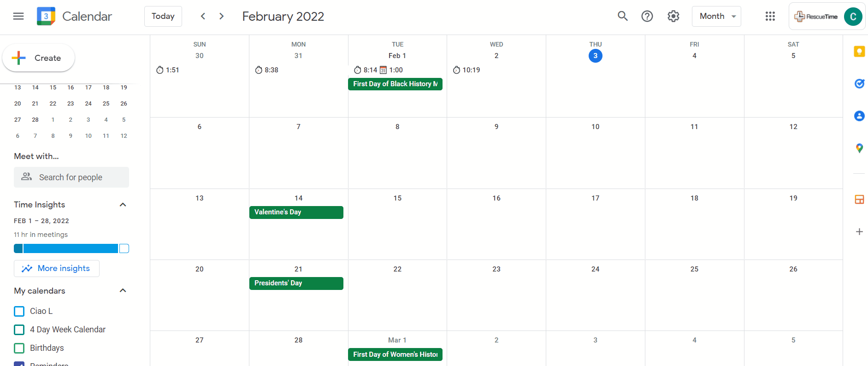Open the main menu hamburger icon
Screen dimensions: 868x366
click(x=18, y=16)
